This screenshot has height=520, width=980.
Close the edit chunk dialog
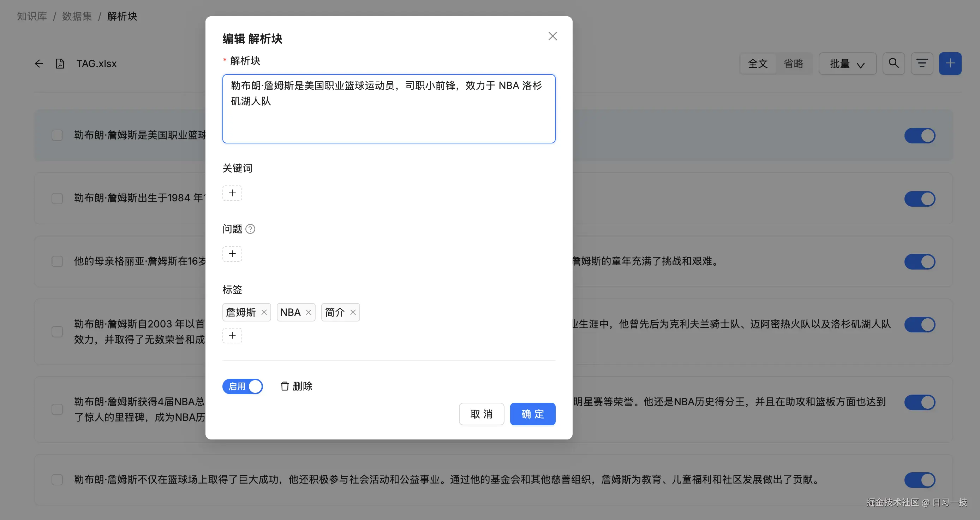(552, 36)
